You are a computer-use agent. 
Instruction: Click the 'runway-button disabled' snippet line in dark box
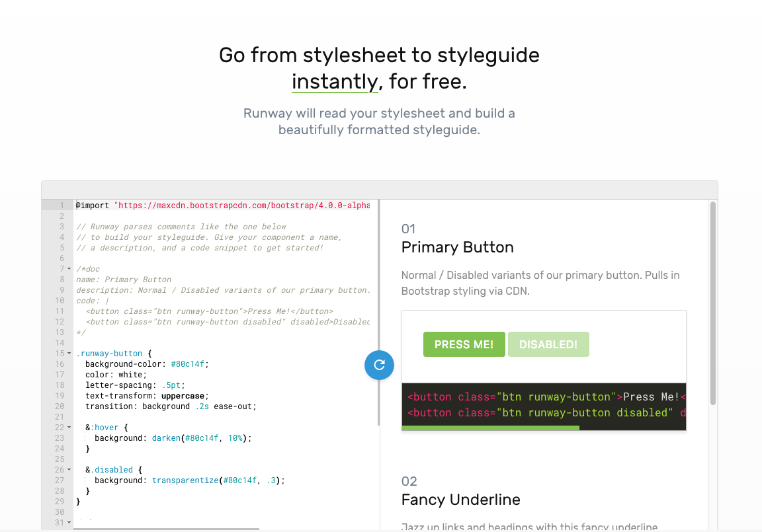click(546, 413)
